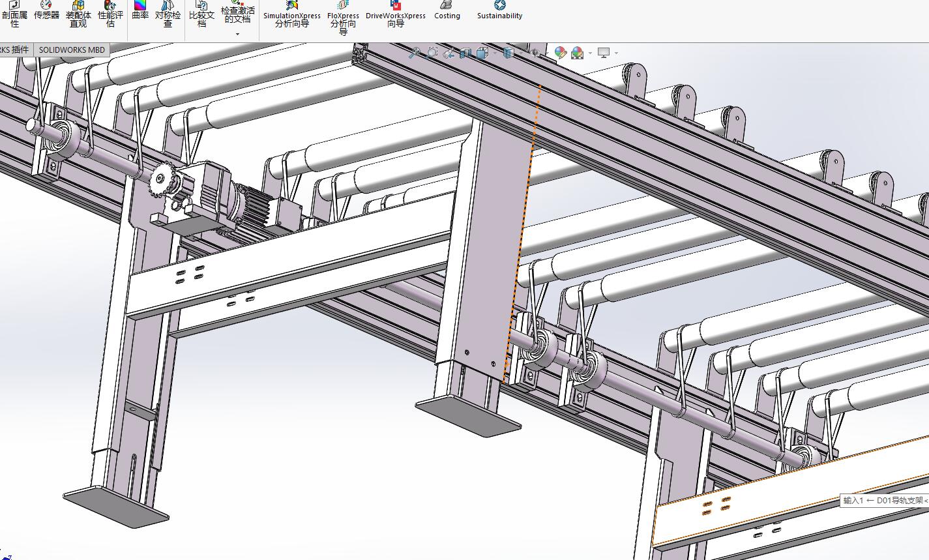
Task: Open the Sustainability tool
Action: pos(499,10)
